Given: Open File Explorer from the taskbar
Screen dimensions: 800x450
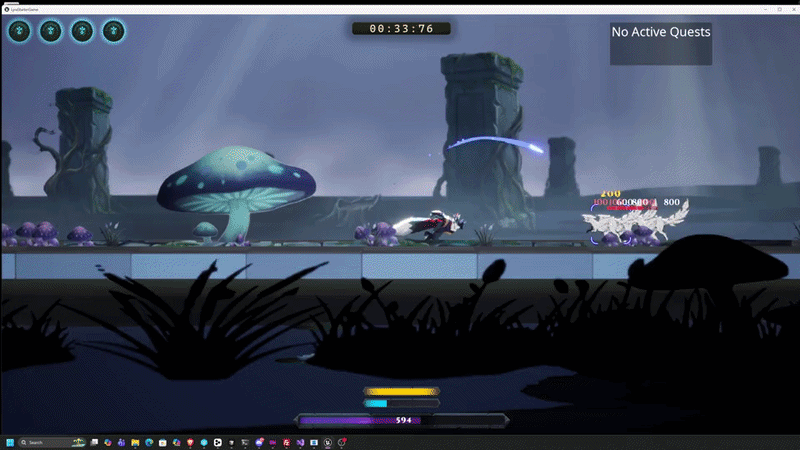Looking at the screenshot, I should coord(135,442).
